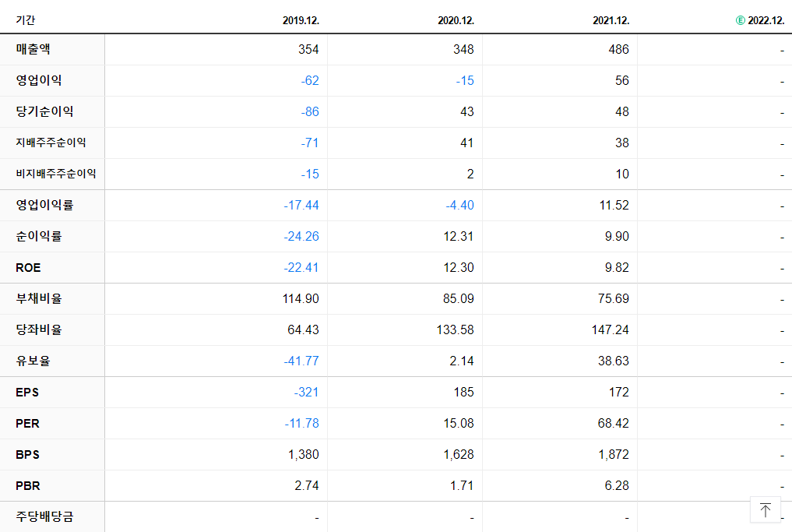Click the 2020 당좌비율 value 133.58
This screenshot has width=792, height=532.
[x=455, y=330]
